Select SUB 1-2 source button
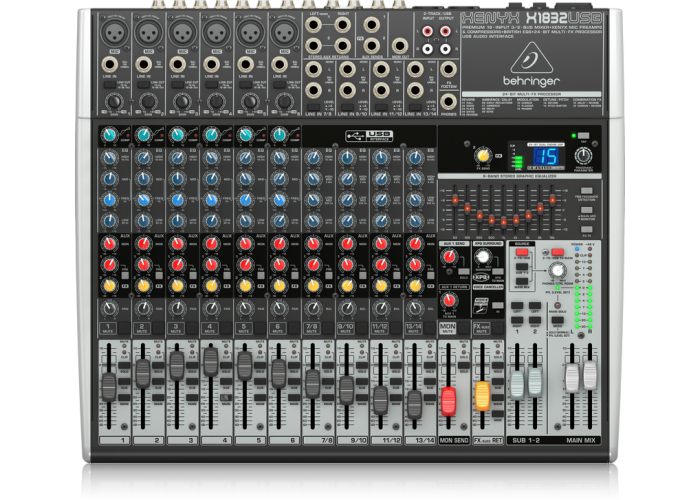 tap(522, 267)
